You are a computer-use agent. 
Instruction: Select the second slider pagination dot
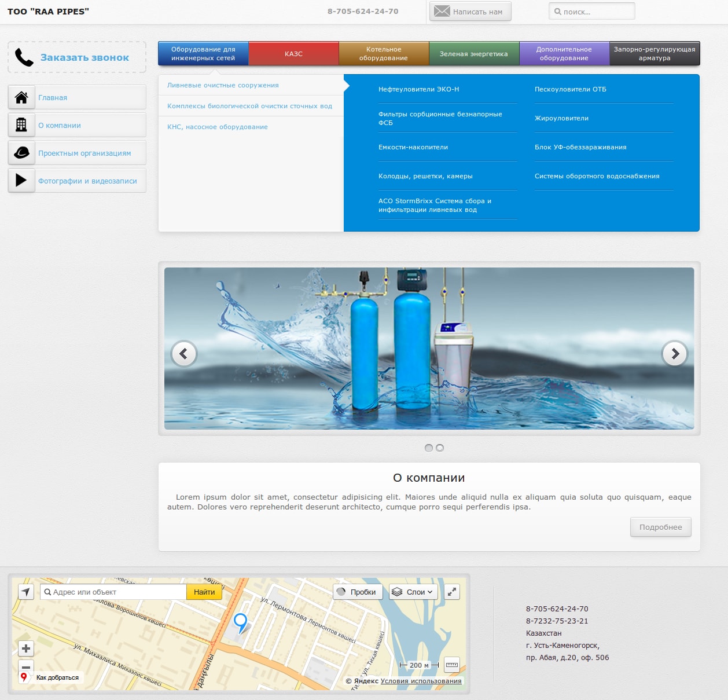440,448
